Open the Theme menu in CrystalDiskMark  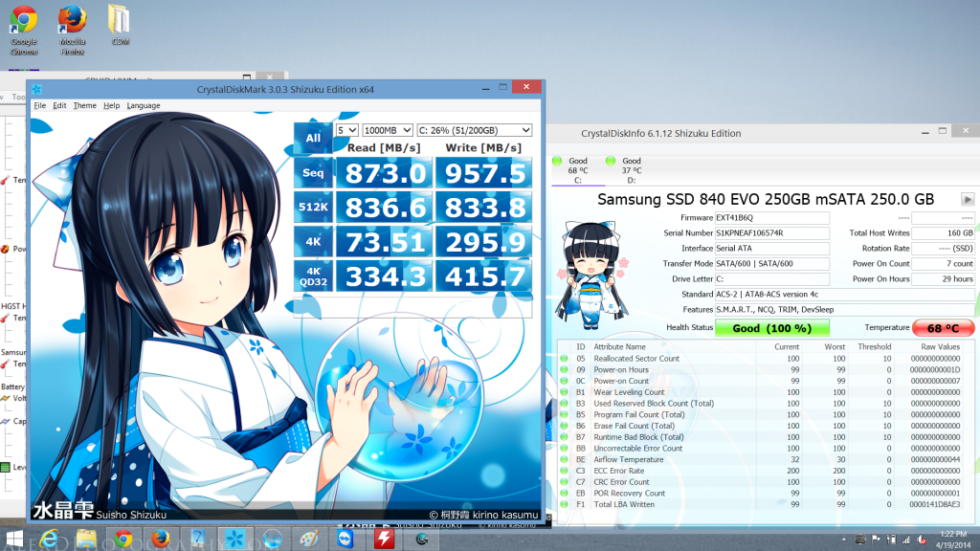(x=85, y=105)
